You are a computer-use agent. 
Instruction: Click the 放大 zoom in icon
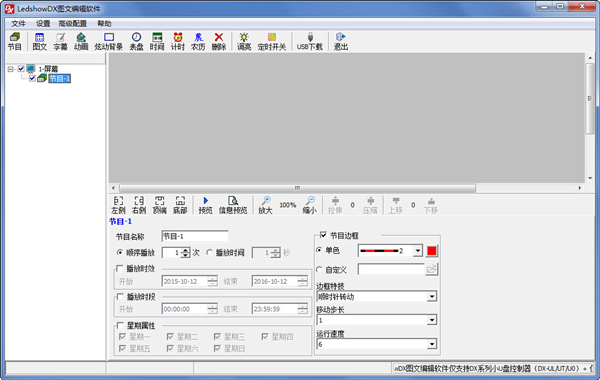tap(265, 205)
